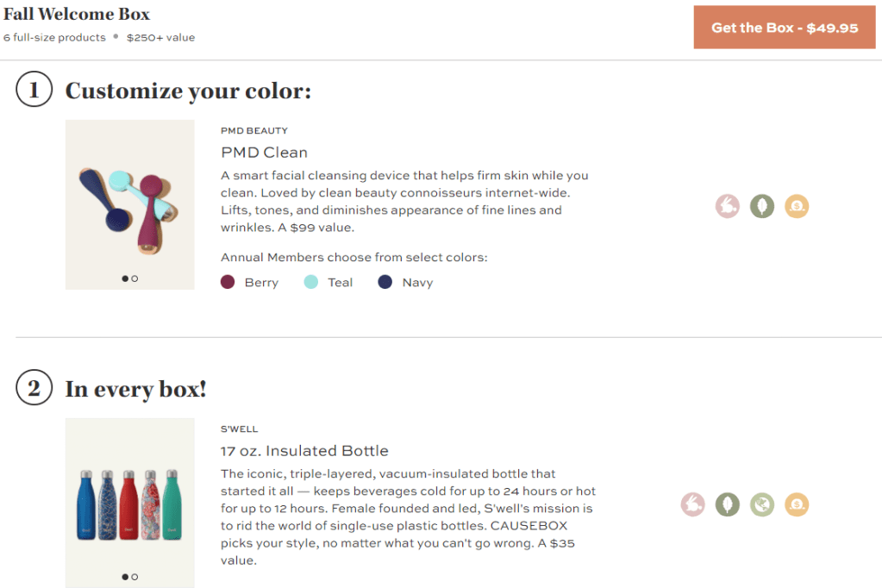Click the green leaf icon beside PMD Clean
Screen dimensions: 882x588
(762, 207)
